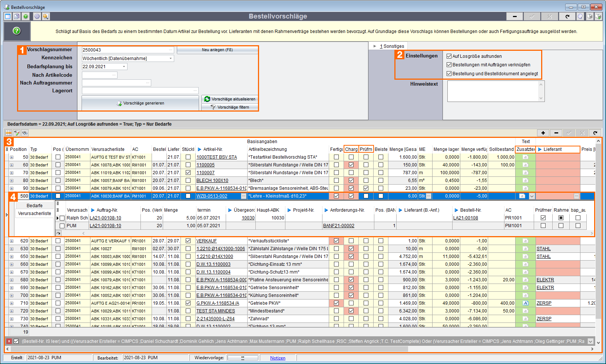606x364 pixels.
Task: Open article link 1000TEST BSV STA
Action: pyautogui.click(x=216, y=157)
